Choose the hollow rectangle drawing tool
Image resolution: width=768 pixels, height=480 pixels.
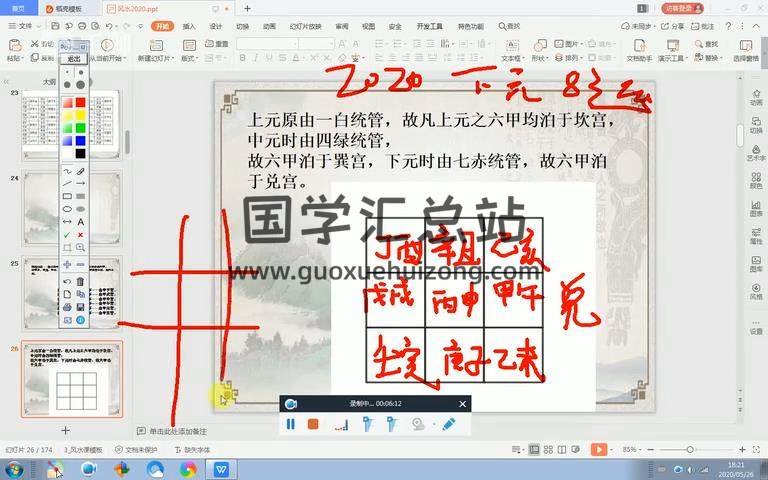click(x=67, y=196)
